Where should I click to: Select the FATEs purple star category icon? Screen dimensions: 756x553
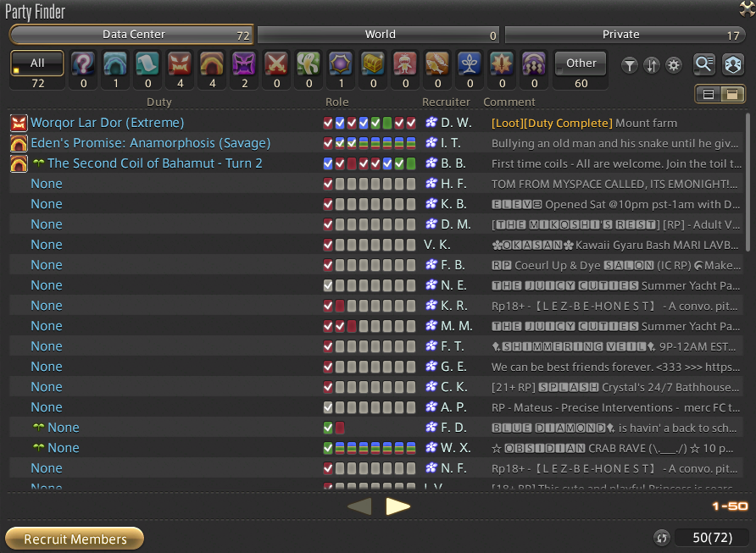point(341,64)
